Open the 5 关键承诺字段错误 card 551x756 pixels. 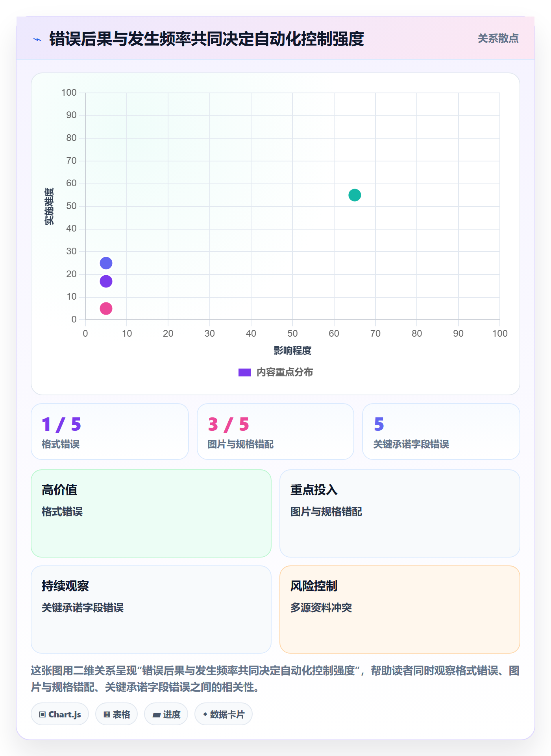(441, 432)
